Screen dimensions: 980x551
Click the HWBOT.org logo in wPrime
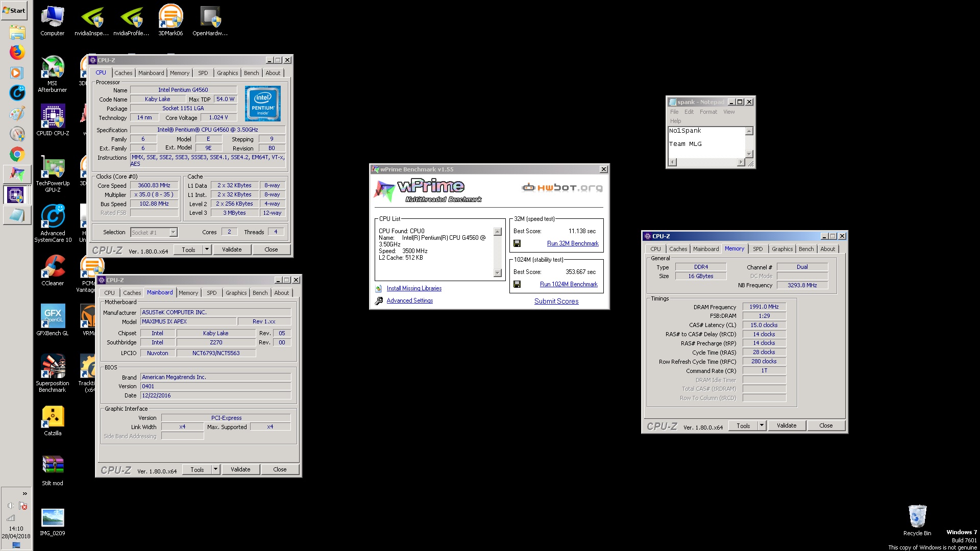coord(562,188)
